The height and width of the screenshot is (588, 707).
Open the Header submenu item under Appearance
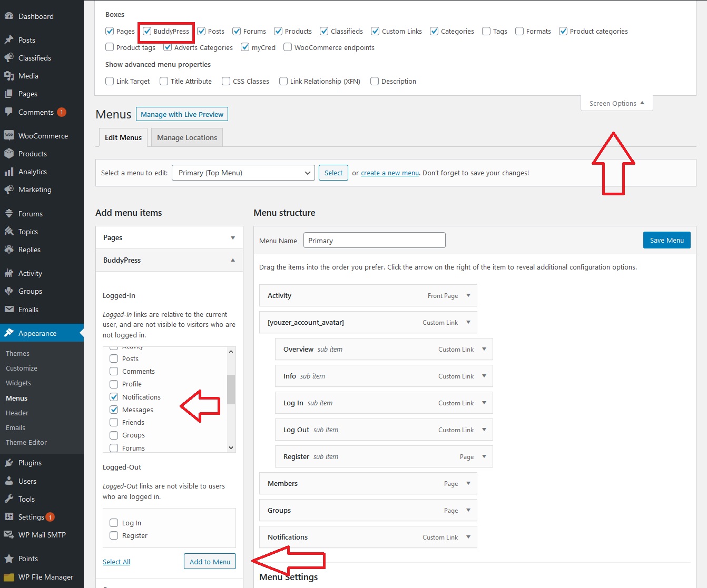coord(17,413)
